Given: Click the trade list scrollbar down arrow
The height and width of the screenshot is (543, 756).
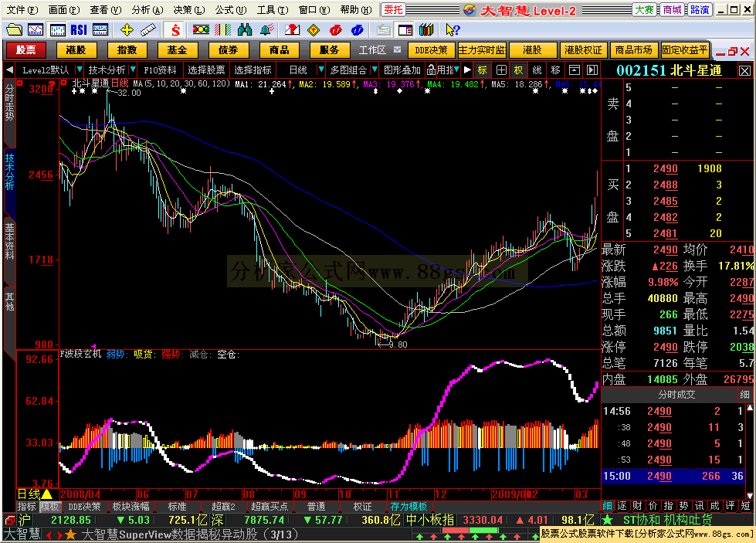Looking at the screenshot, I should click(750, 495).
